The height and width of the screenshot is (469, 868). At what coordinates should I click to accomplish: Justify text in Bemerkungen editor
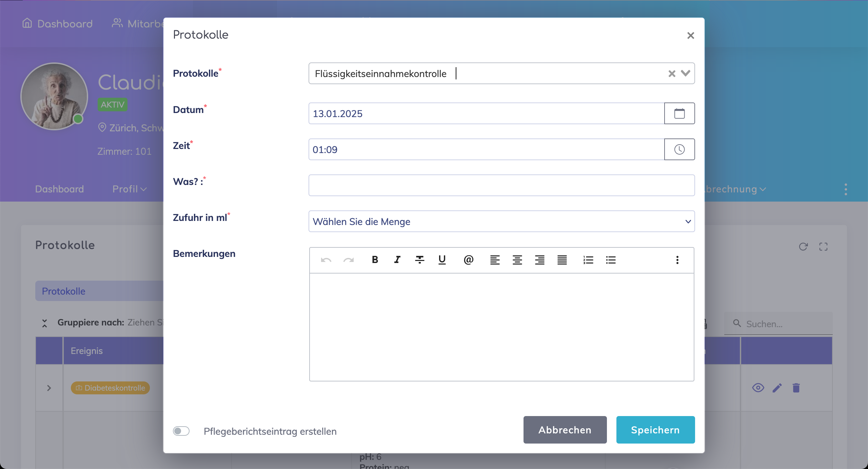pos(562,260)
